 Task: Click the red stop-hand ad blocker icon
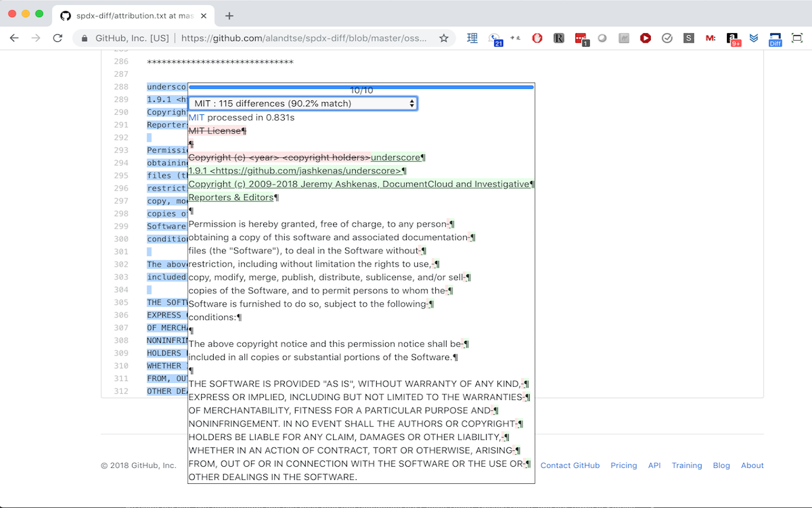tap(537, 38)
